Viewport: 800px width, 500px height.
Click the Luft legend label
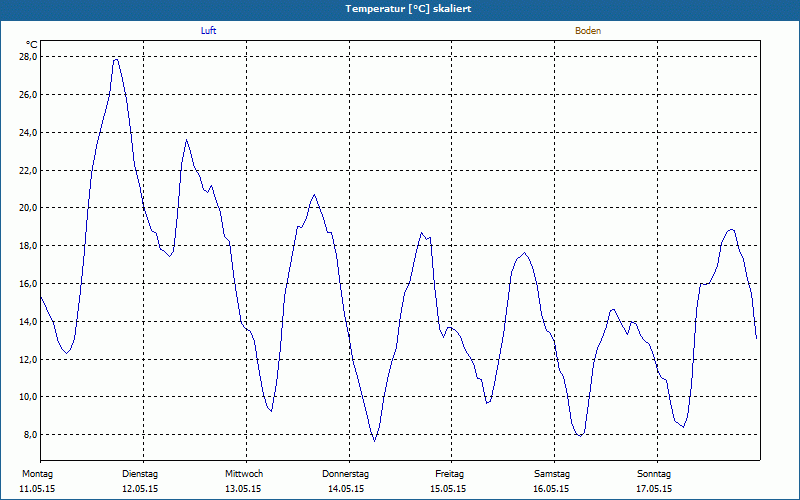(208, 31)
